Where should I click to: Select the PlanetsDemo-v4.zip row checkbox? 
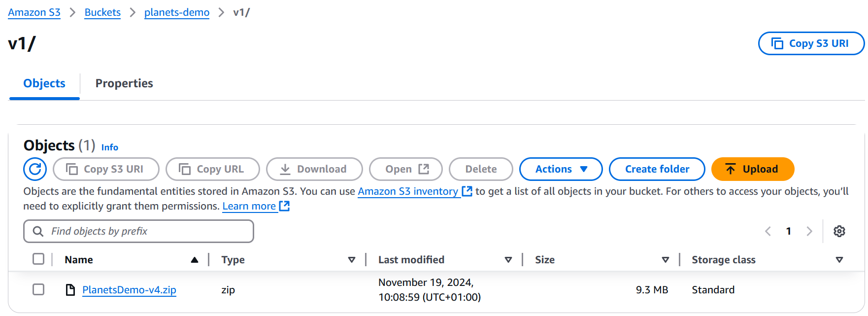click(38, 290)
